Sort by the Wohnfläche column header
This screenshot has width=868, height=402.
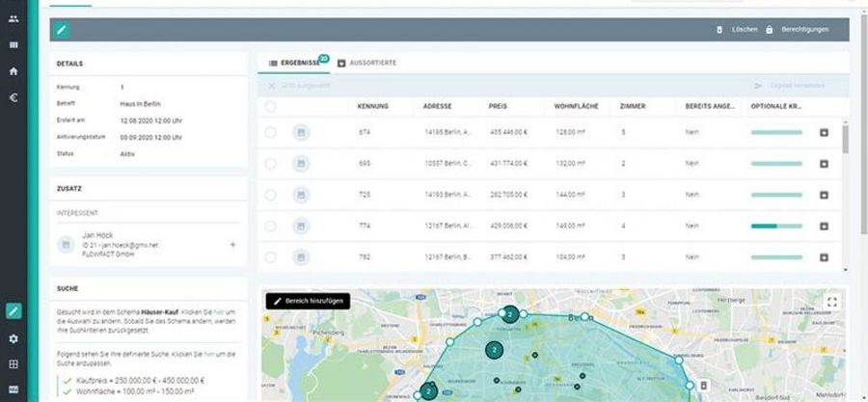point(576,106)
